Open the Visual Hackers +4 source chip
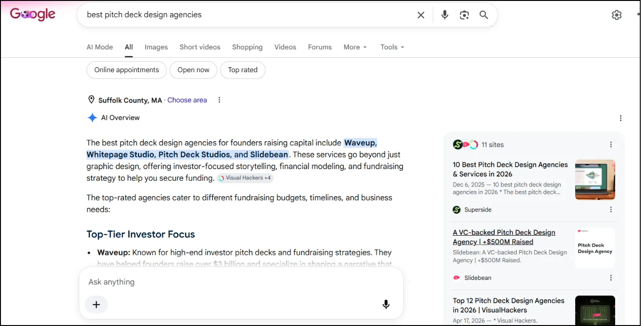Image resolution: width=644 pixels, height=326 pixels. click(x=245, y=178)
